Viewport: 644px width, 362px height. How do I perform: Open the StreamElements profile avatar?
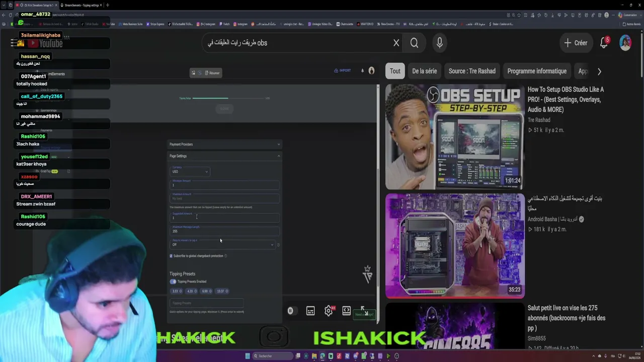[x=371, y=71]
